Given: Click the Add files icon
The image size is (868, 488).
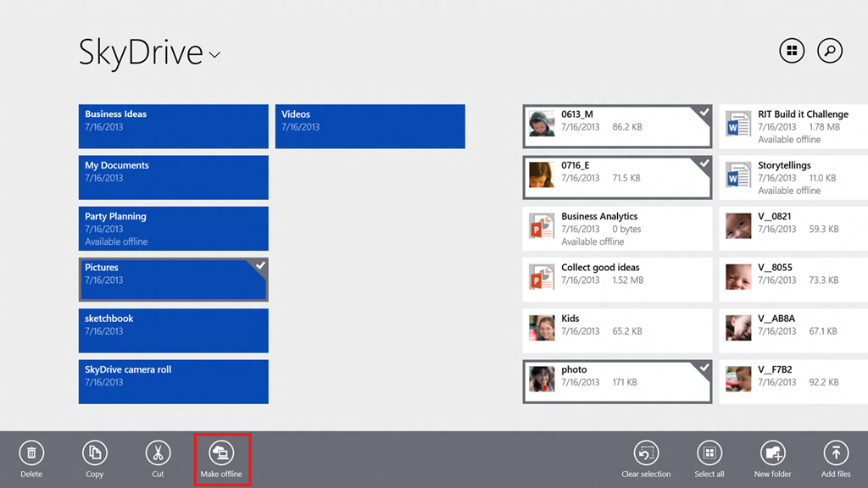Looking at the screenshot, I should click(x=835, y=454).
